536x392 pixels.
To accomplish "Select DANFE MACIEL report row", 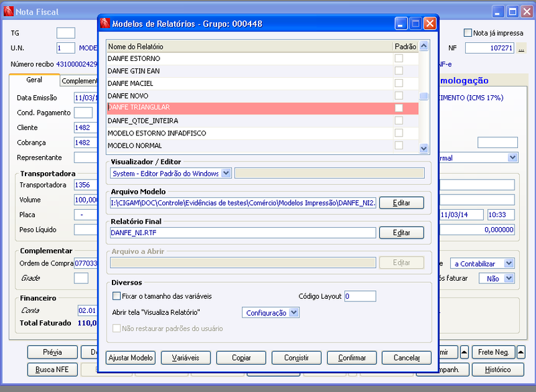I will point(250,83).
